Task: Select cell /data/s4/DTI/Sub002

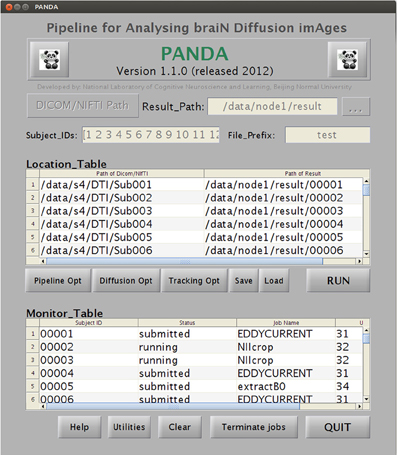Action: pos(122,198)
